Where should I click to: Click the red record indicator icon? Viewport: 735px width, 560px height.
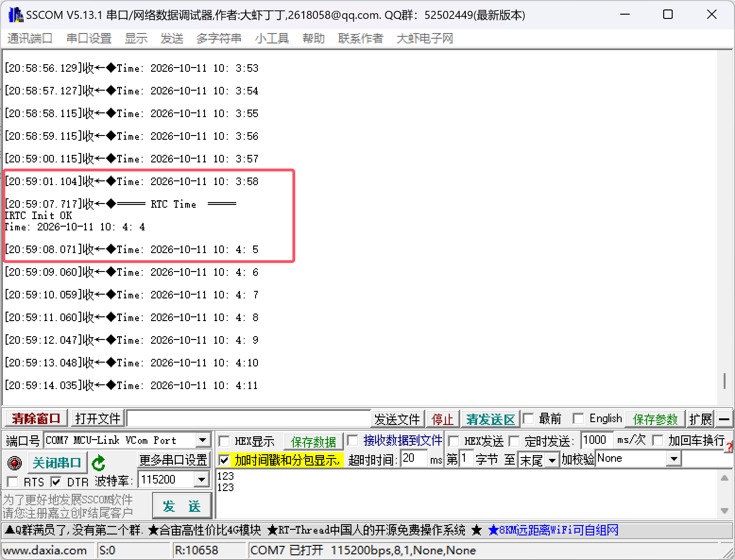pyautogui.click(x=15, y=463)
